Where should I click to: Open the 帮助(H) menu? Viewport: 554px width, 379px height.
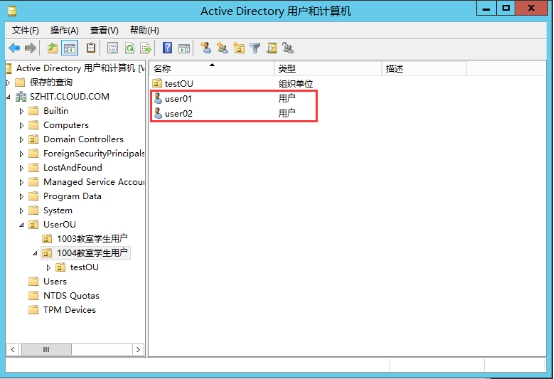145,30
